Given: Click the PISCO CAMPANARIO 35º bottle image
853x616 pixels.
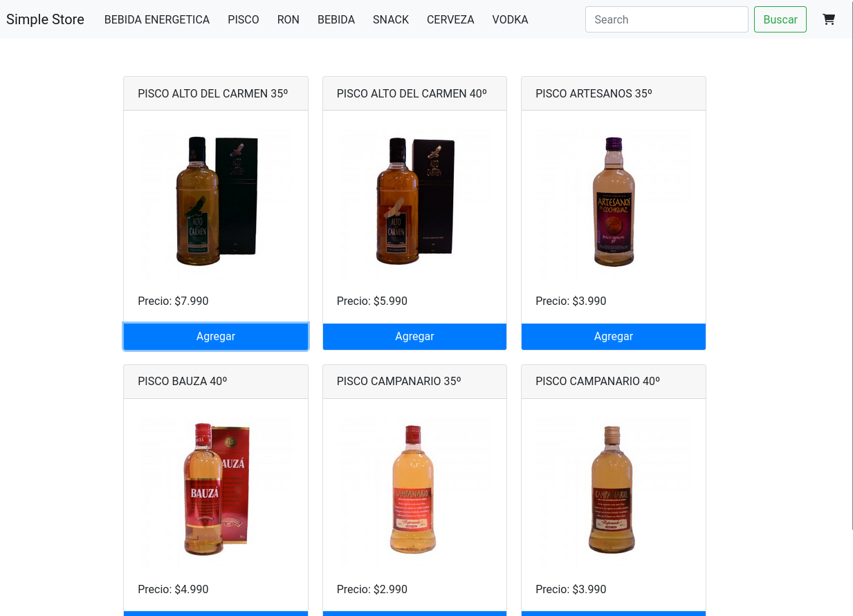Looking at the screenshot, I should (414, 488).
